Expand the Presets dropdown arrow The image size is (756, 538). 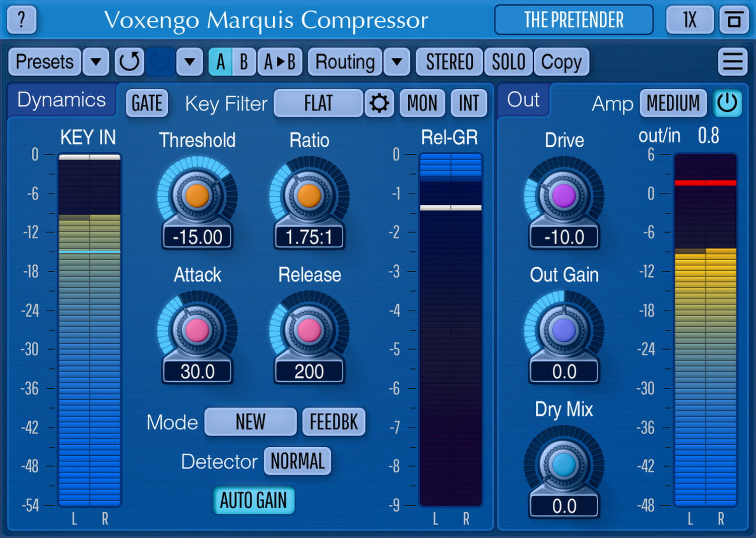[96, 62]
